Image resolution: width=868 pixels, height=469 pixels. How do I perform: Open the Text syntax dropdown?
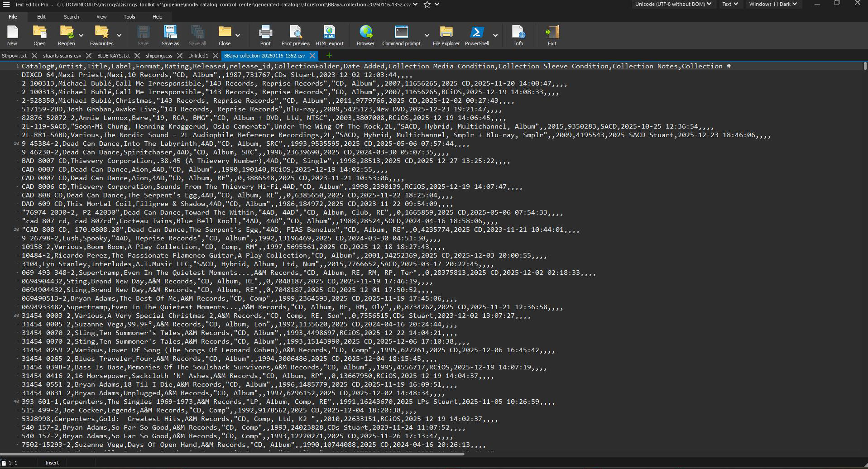point(730,4)
